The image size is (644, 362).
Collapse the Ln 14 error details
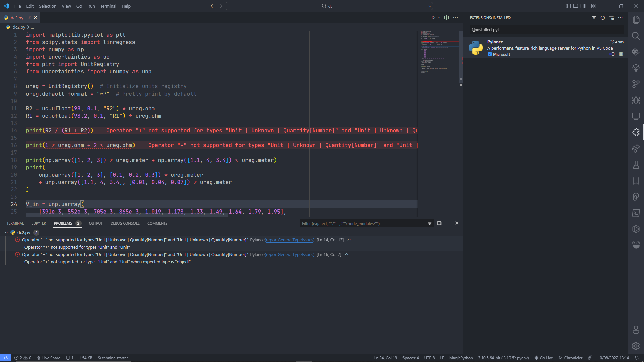coord(349,240)
